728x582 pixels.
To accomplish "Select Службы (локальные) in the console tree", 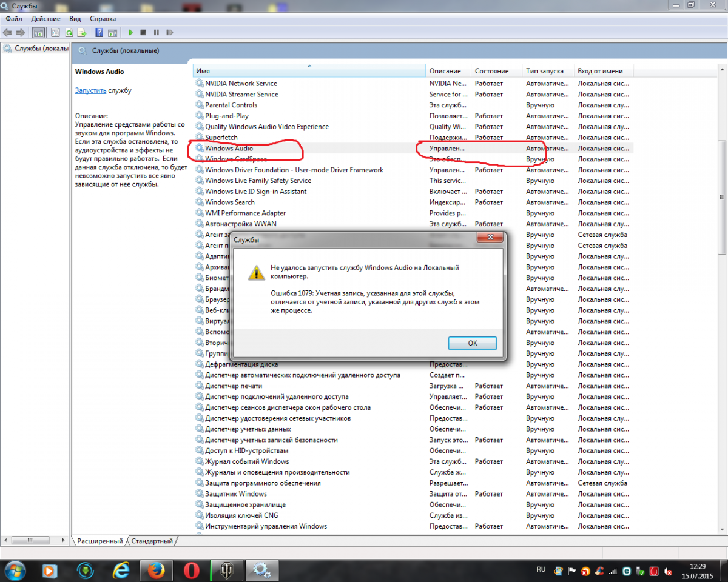I will [x=36, y=48].
